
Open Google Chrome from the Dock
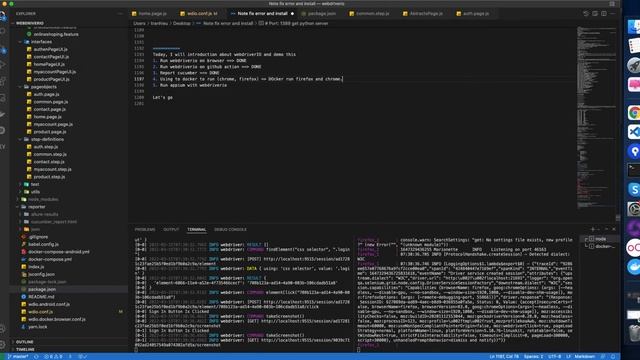pyautogui.click(x=634, y=113)
